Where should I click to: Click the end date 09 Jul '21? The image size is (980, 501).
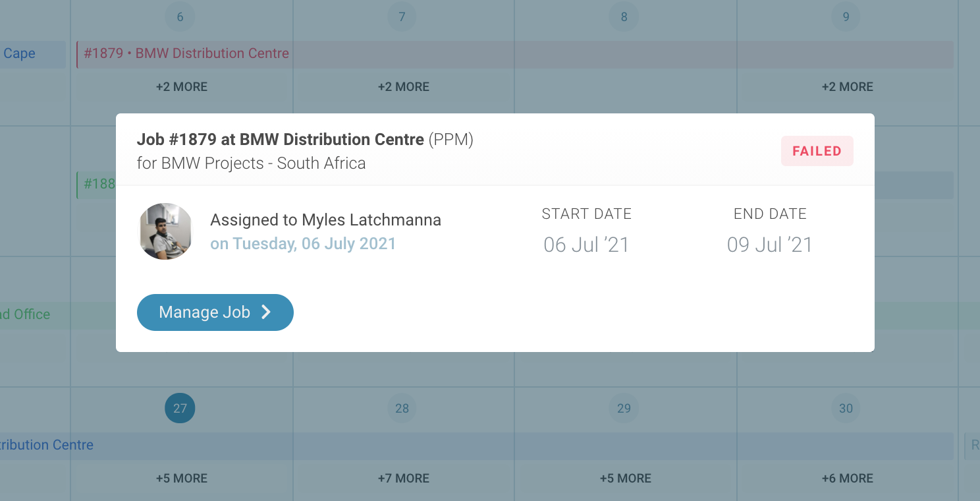(x=770, y=245)
